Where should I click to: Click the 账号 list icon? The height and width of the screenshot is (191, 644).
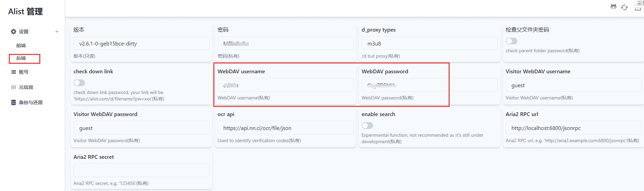coord(14,72)
